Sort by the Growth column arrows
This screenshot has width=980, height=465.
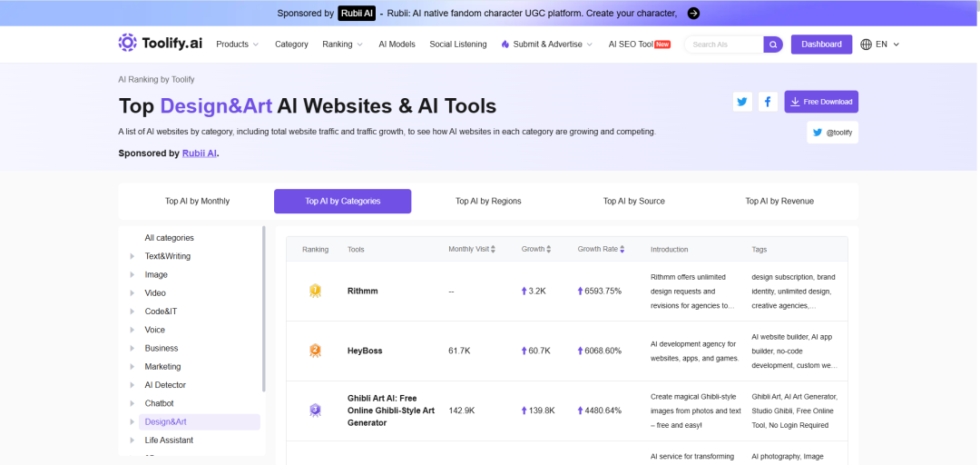(549, 249)
